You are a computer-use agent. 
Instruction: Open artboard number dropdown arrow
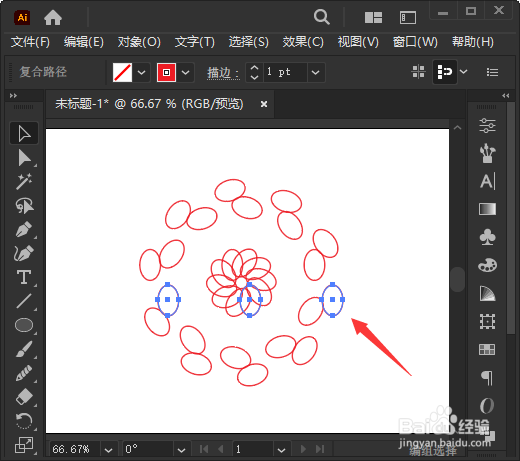282,450
